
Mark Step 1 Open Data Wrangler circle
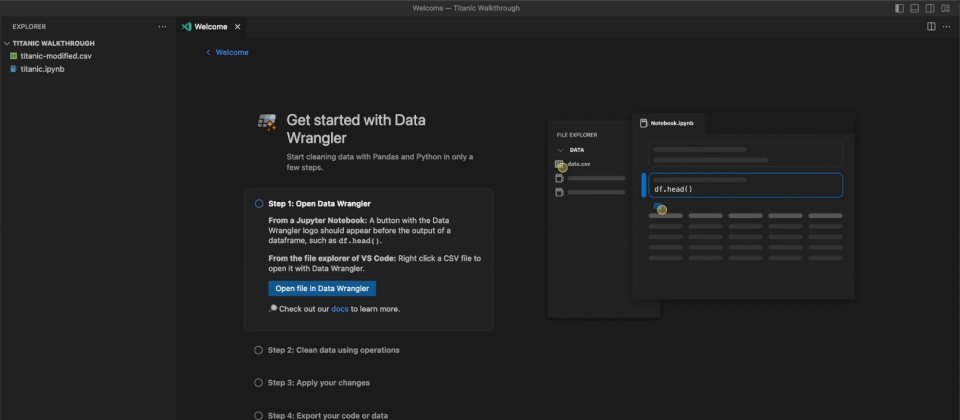tap(259, 204)
